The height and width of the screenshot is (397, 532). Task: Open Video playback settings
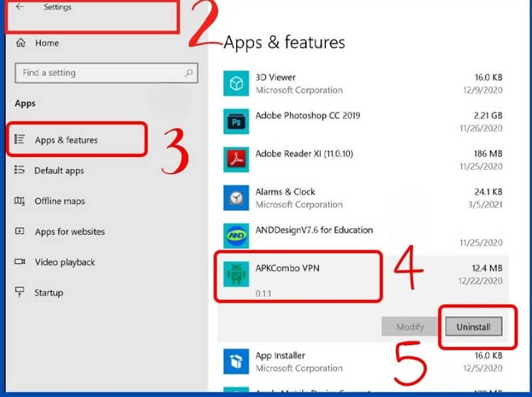click(x=65, y=262)
